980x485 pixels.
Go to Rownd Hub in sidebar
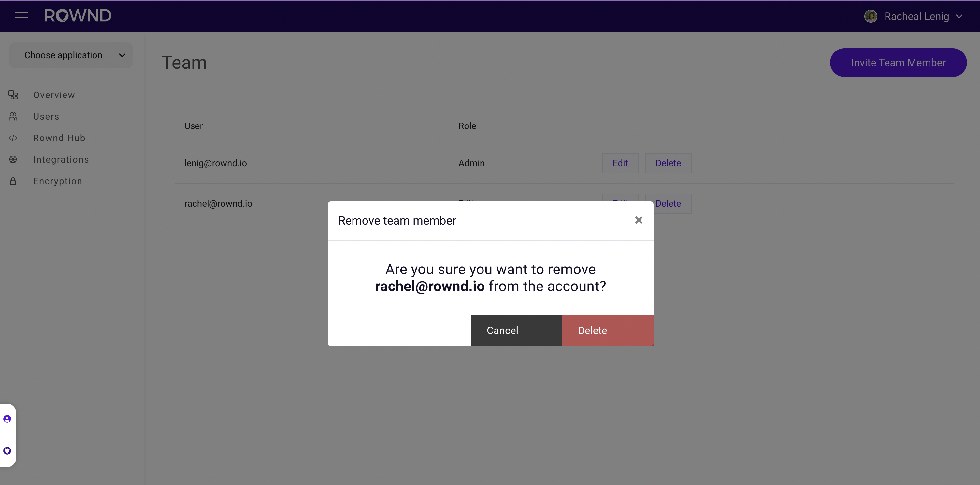[x=59, y=138]
